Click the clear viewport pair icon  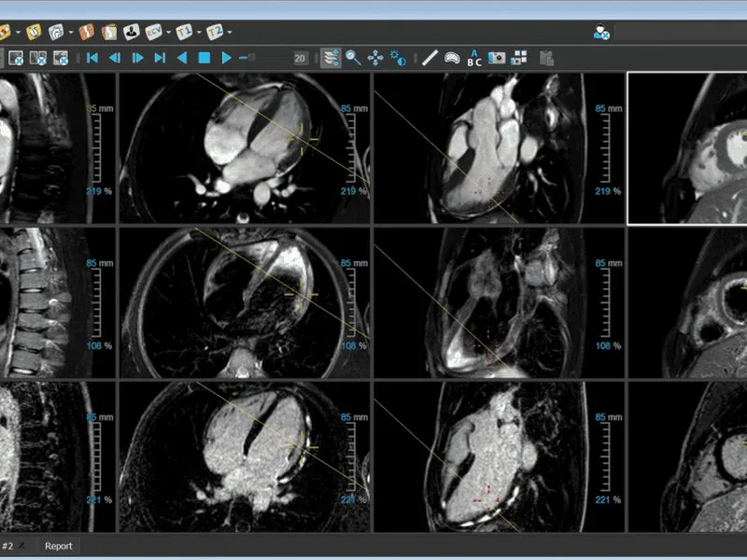point(38,58)
